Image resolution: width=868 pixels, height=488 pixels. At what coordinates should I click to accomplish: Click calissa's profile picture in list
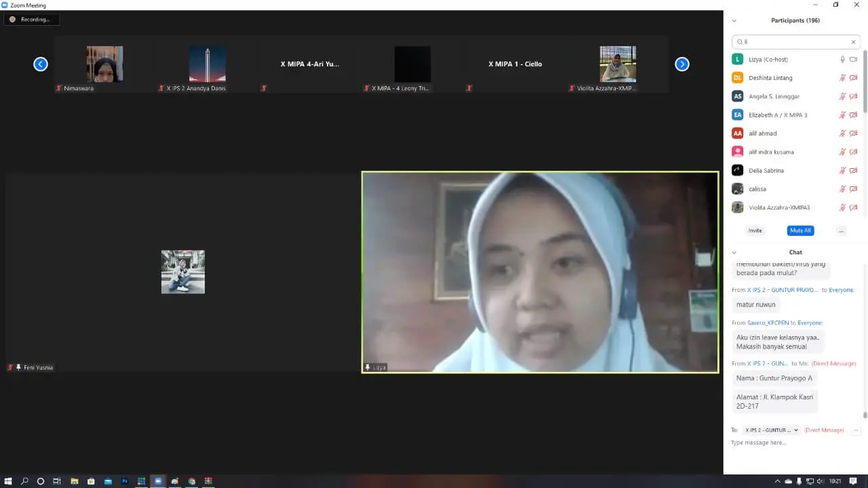738,189
